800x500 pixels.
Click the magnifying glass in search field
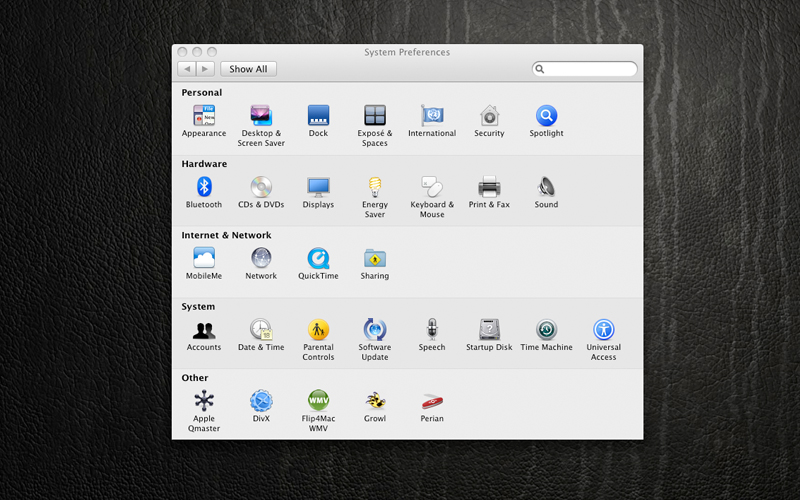540,69
